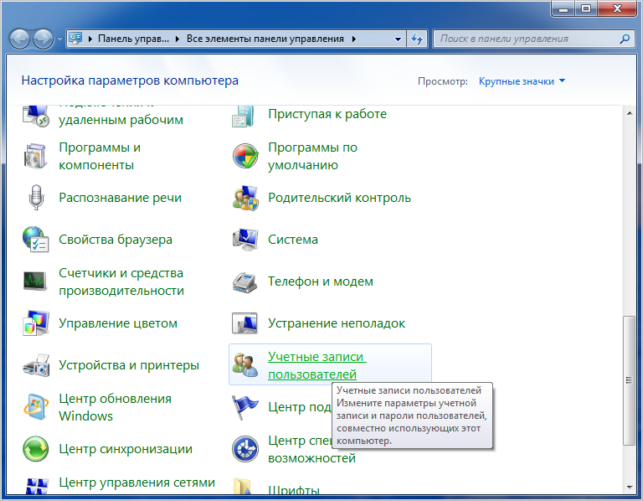Click the vertical scrollbar thumb
Screen dimensions: 643x501
click(x=629, y=380)
